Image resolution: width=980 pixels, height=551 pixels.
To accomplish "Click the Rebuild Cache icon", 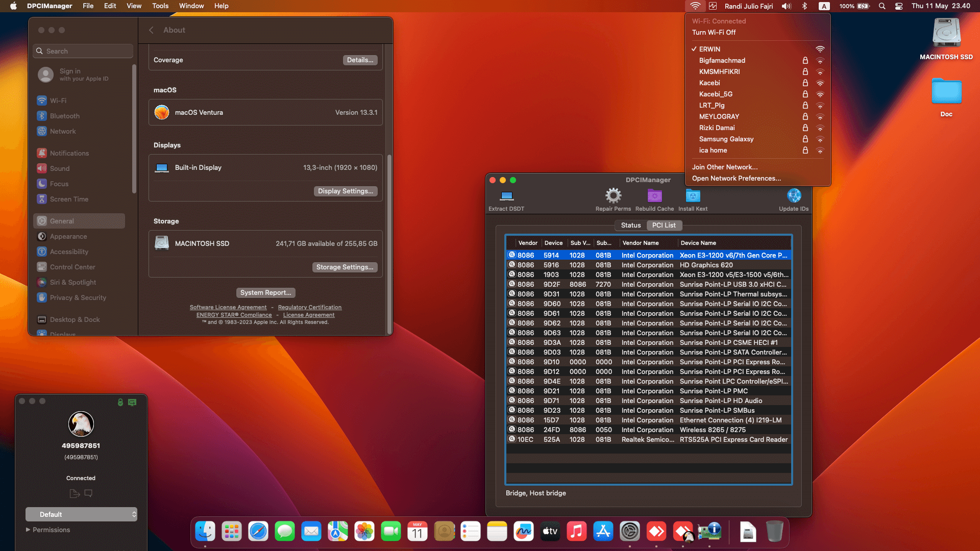I will [654, 196].
